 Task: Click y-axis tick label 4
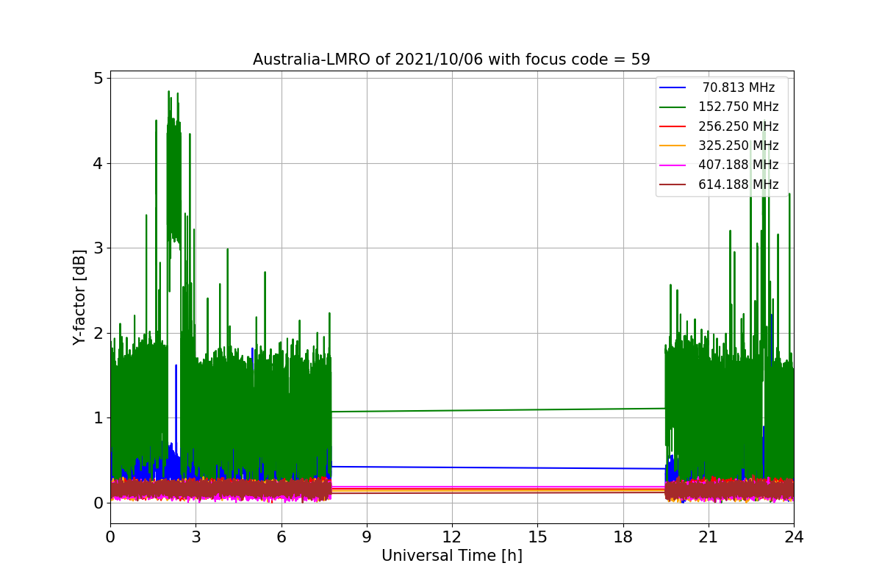(97, 163)
